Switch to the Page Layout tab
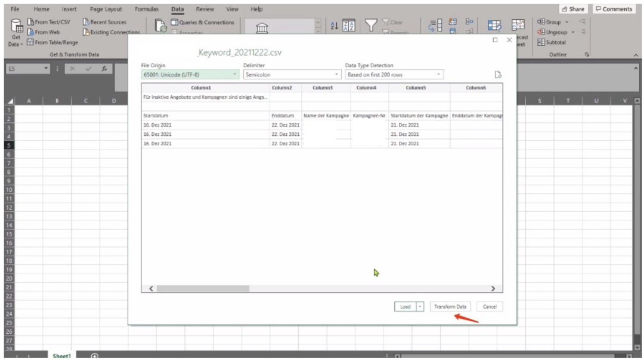 click(x=106, y=9)
